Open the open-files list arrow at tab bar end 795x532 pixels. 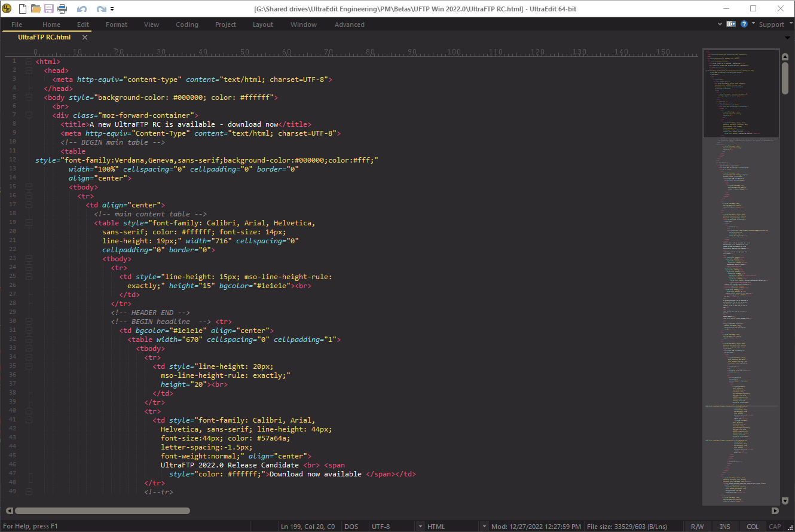788,38
